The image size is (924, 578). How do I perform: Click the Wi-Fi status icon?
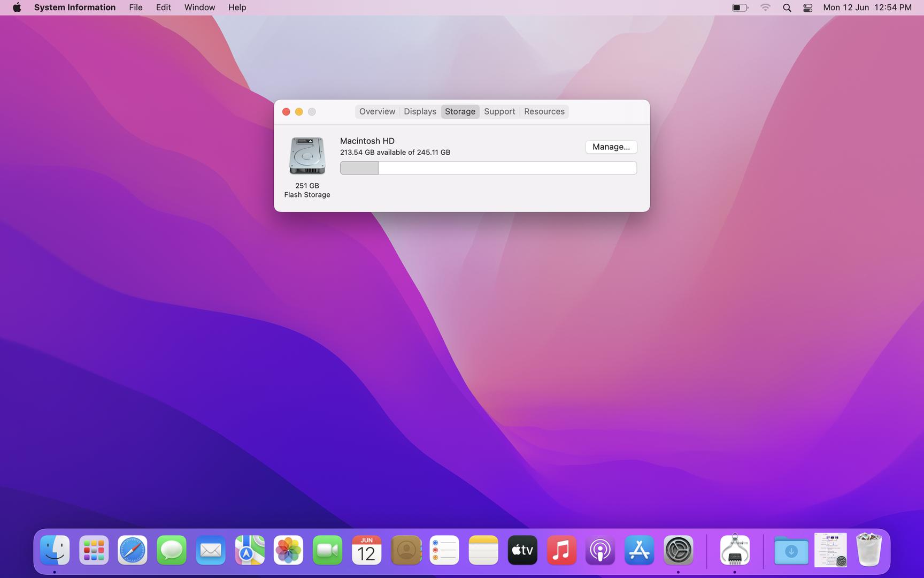[765, 7]
